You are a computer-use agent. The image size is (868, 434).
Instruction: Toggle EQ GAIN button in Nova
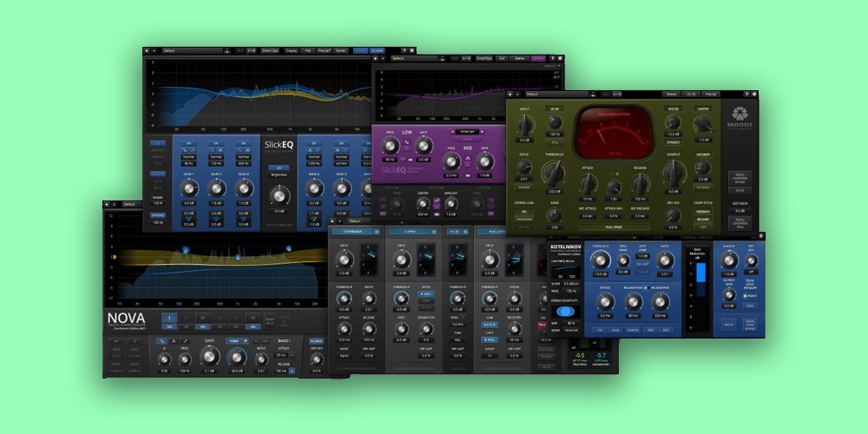(317, 341)
